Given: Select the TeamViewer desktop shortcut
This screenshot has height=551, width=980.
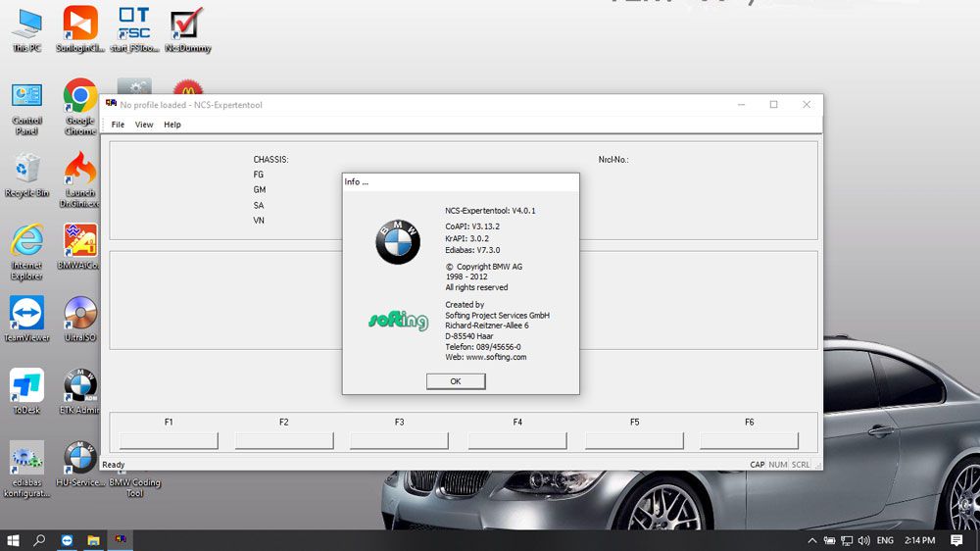Looking at the screenshot, I should coord(26,320).
